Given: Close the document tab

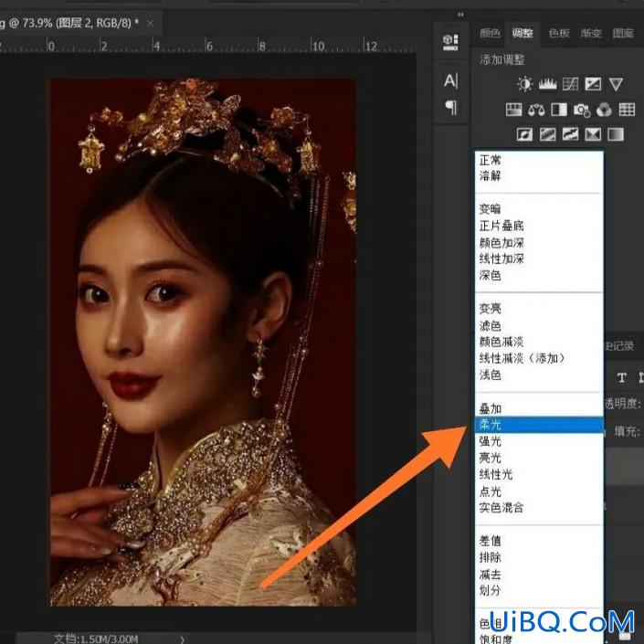Looking at the screenshot, I should pyautogui.click(x=151, y=24).
